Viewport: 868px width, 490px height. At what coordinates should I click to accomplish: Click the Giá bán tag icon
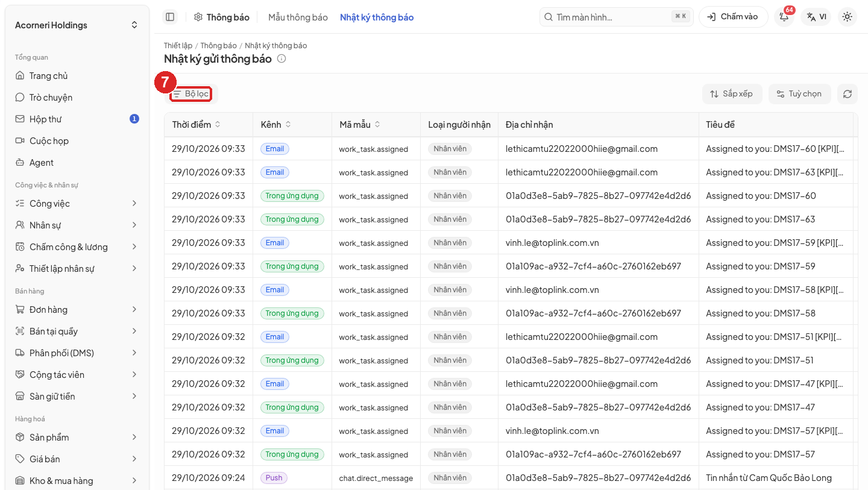[x=20, y=459]
